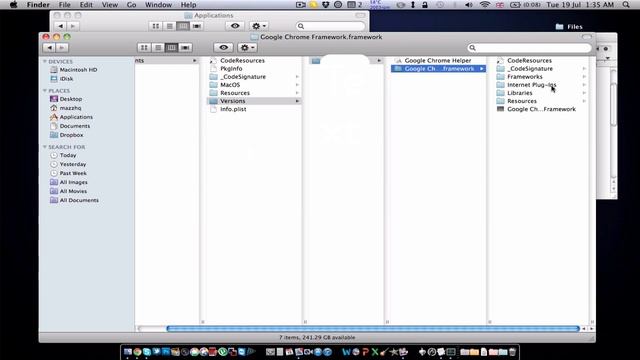The width and height of the screenshot is (640, 360).
Task: Open the Window menu
Action: (x=158, y=5)
